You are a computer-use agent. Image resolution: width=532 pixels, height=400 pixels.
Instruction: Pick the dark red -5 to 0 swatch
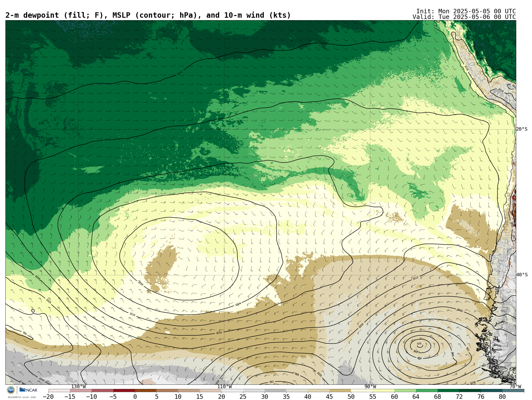tap(124, 391)
